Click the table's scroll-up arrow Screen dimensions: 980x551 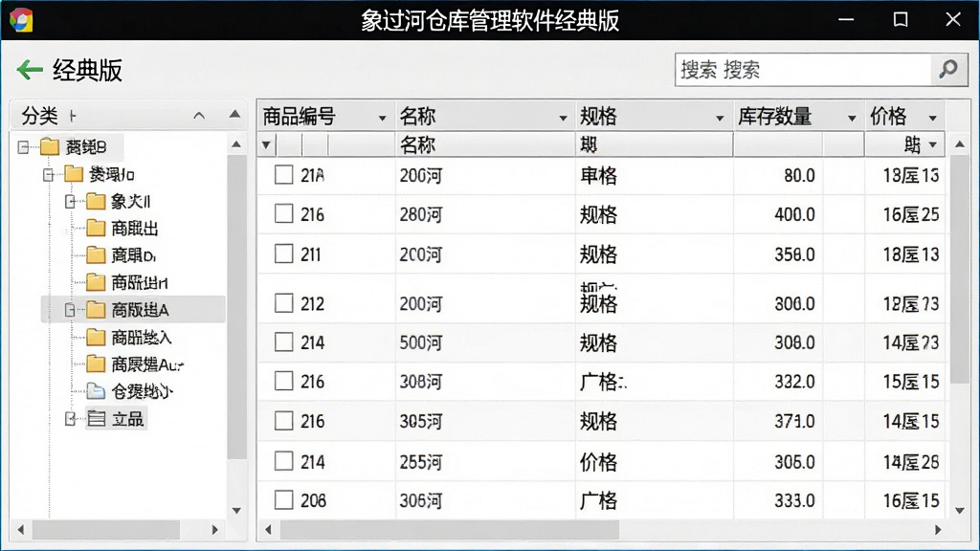click(x=959, y=144)
